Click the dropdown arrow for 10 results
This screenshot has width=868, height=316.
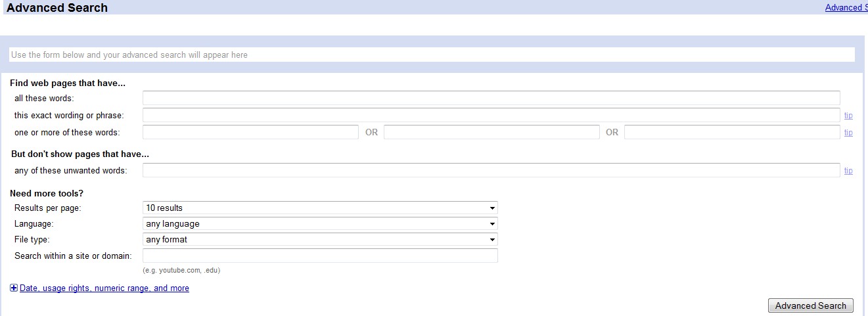point(492,208)
